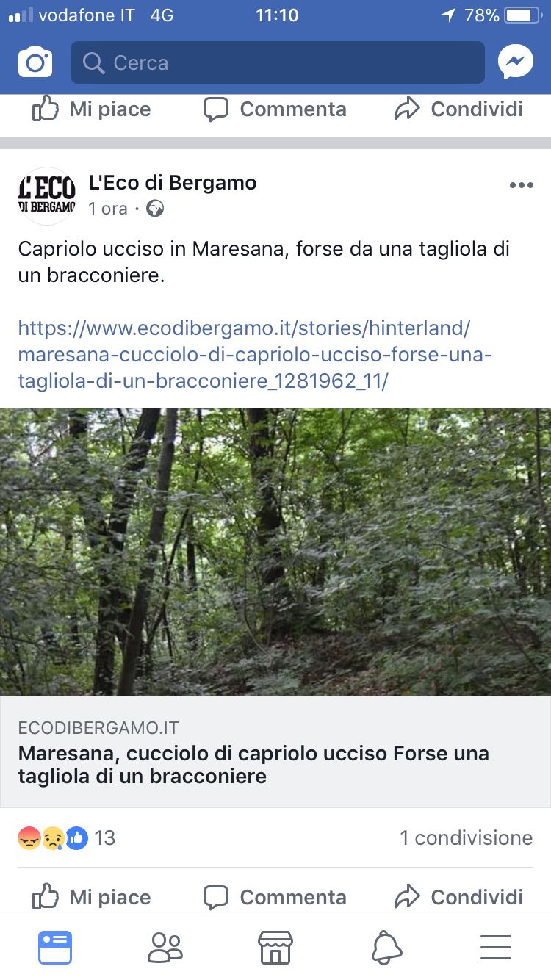Image resolution: width=551 pixels, height=980 pixels.
Task: Like the previous post above
Action: [92, 109]
